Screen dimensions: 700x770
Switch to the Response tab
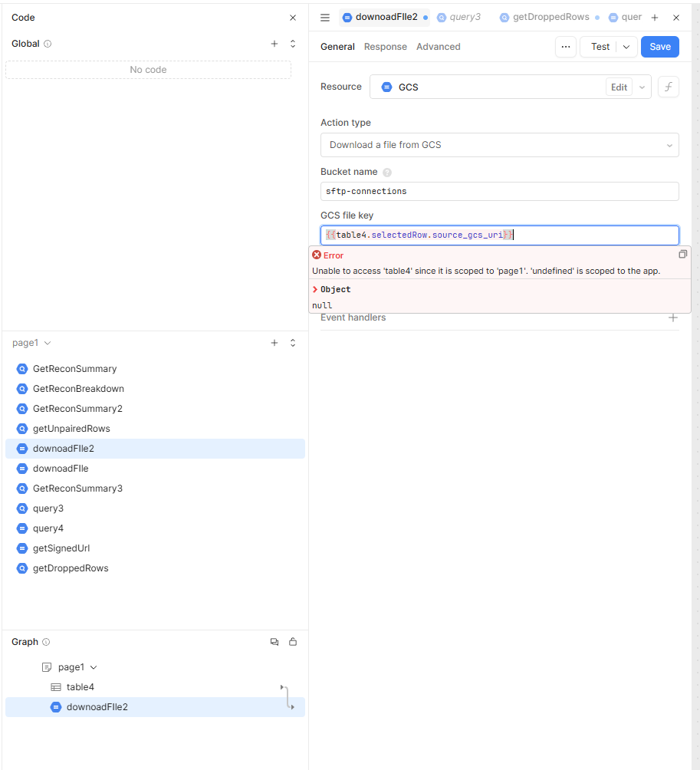tap(385, 47)
